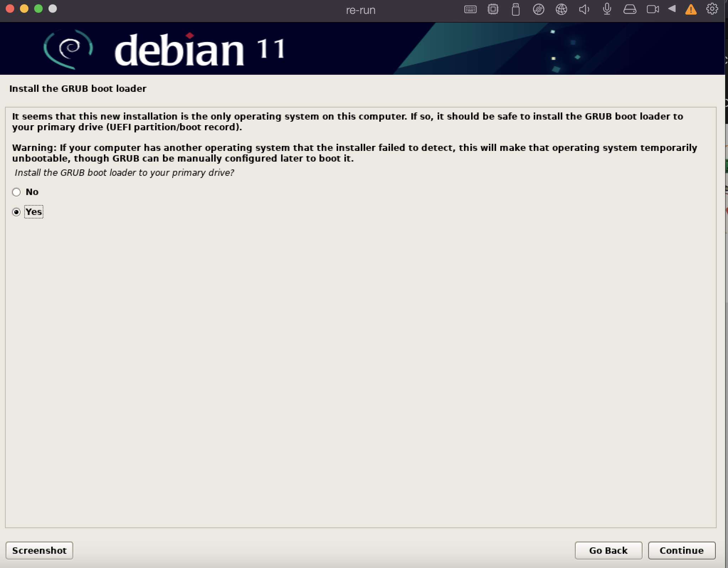Click the language/globe icon
This screenshot has width=728, height=568.
pos(561,9)
